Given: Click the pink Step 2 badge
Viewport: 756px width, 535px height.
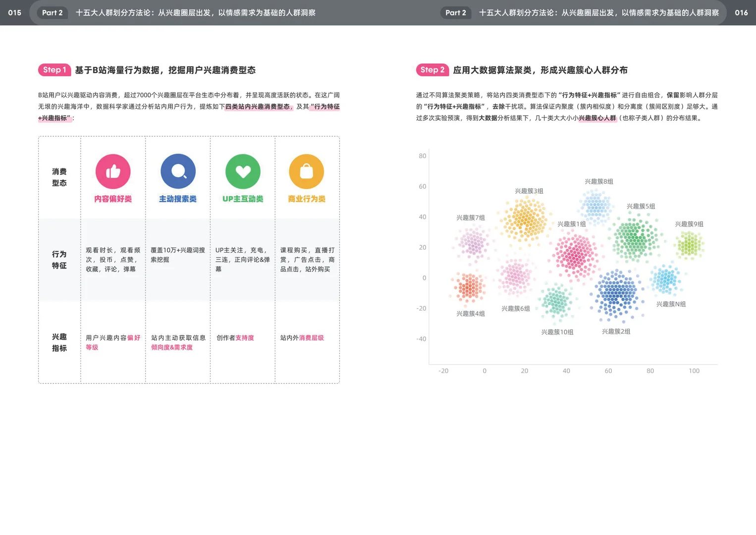Looking at the screenshot, I should (x=432, y=70).
